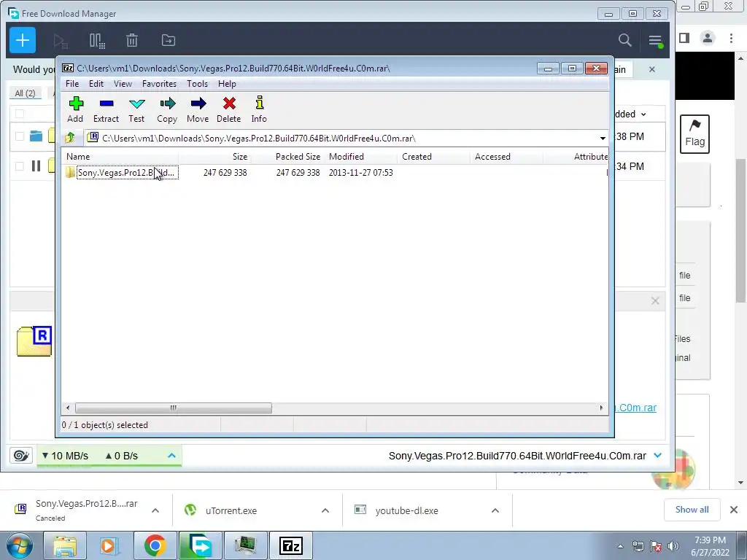Open the Chrome profile avatar icon
The height and width of the screenshot is (560, 747).
coord(708,38)
